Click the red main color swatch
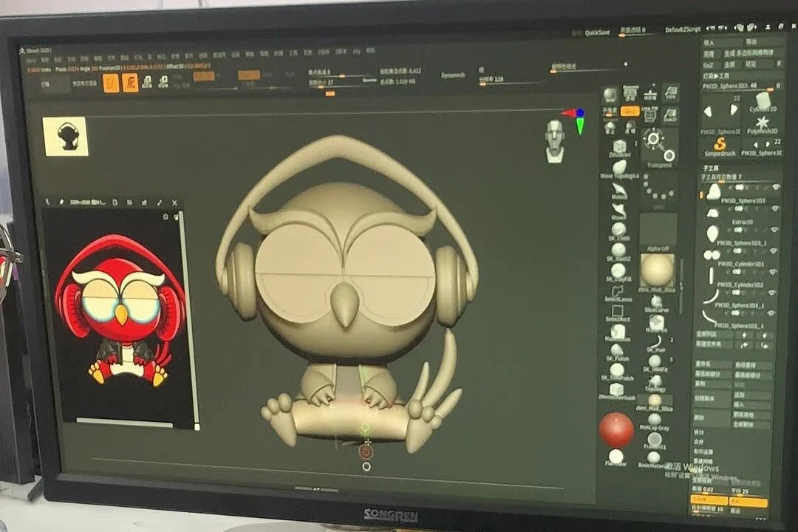798x532 pixels. [x=615, y=429]
